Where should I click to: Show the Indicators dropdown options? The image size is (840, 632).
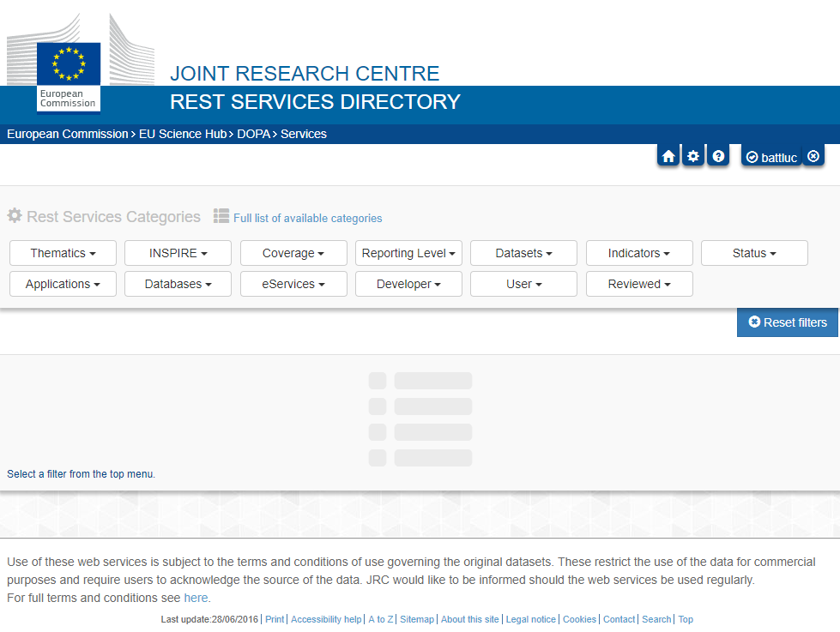[639, 253]
